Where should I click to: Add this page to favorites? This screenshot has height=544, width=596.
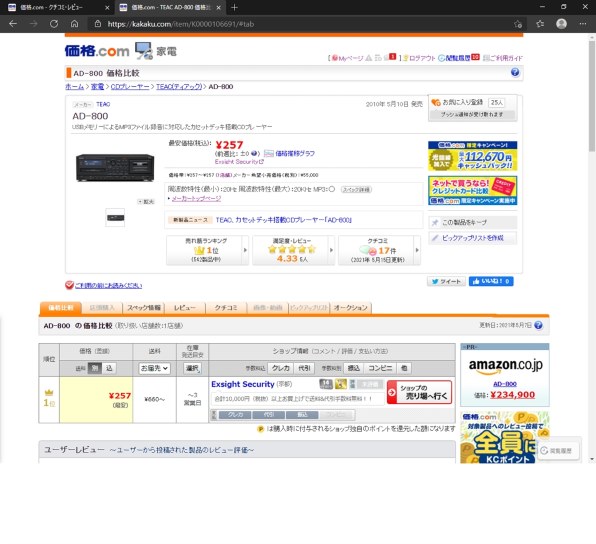[518, 24]
